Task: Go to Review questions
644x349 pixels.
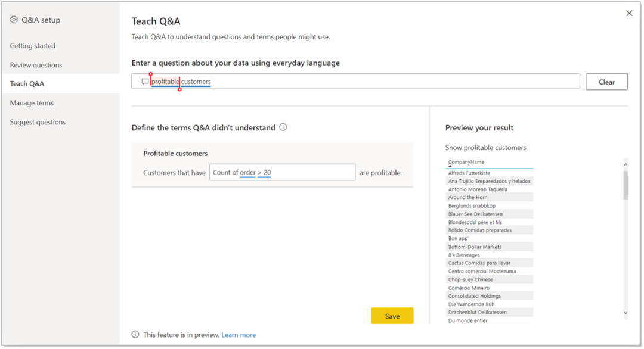Action: [36, 65]
